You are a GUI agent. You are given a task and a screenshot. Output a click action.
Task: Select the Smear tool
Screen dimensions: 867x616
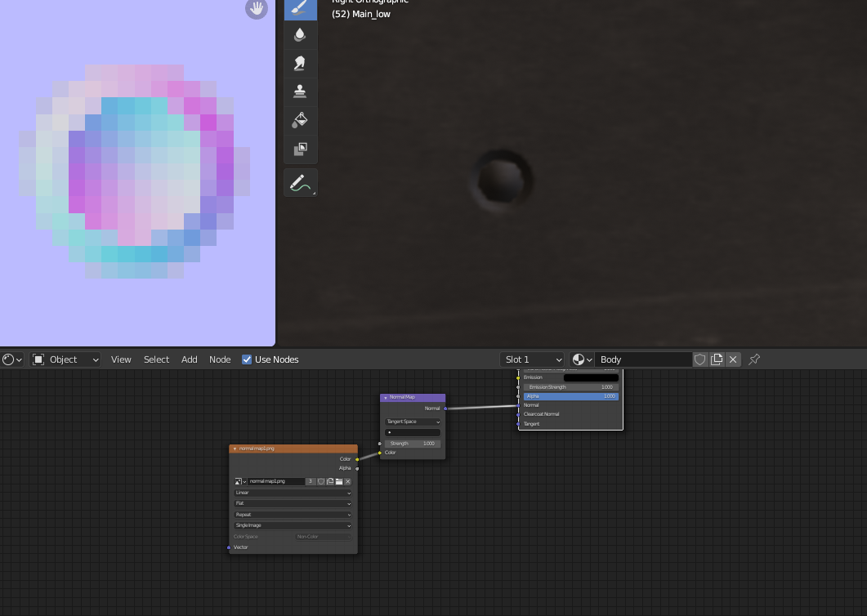coord(300,63)
